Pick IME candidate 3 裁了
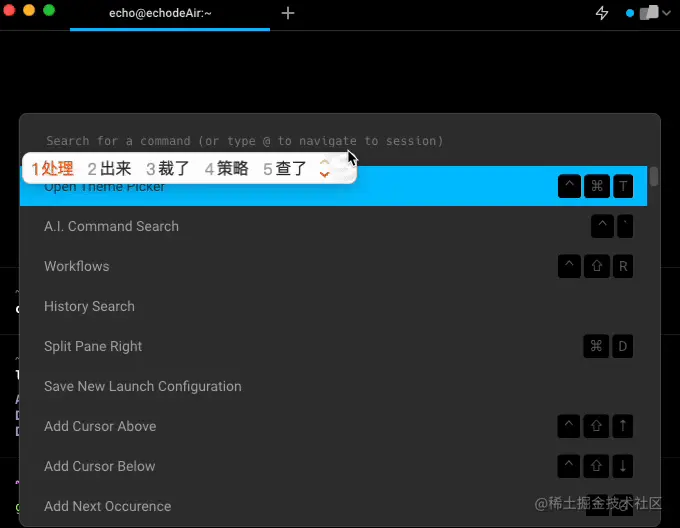This screenshot has width=680, height=528. coord(168,168)
